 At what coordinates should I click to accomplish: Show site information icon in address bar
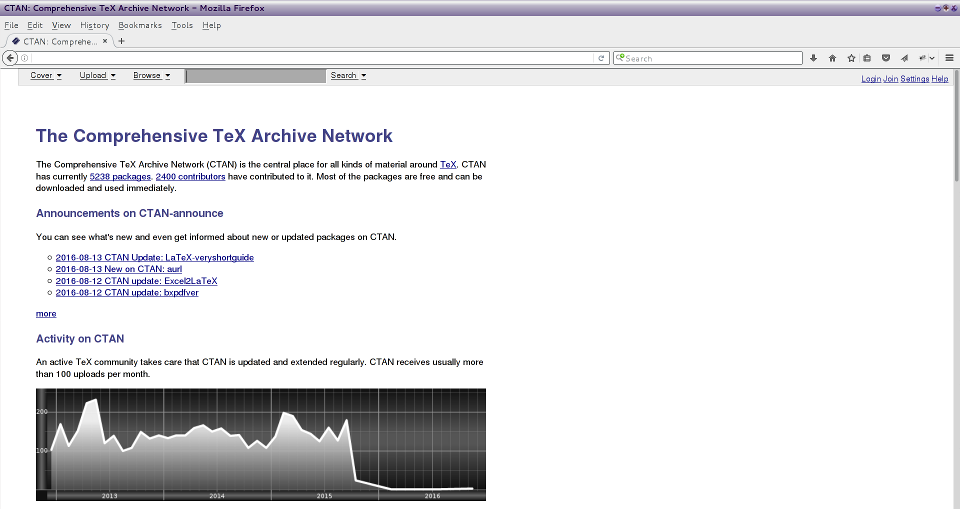(x=24, y=58)
